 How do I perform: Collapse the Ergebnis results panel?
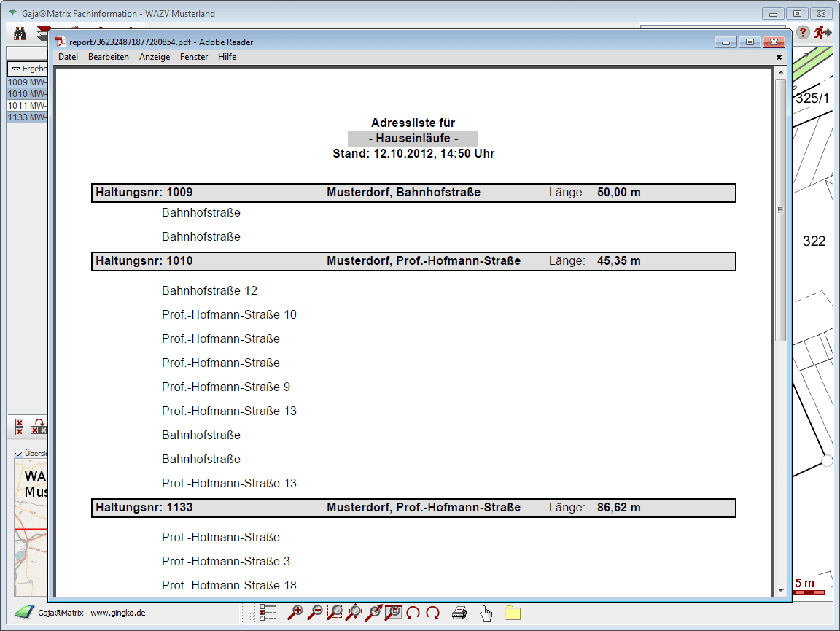click(16, 69)
